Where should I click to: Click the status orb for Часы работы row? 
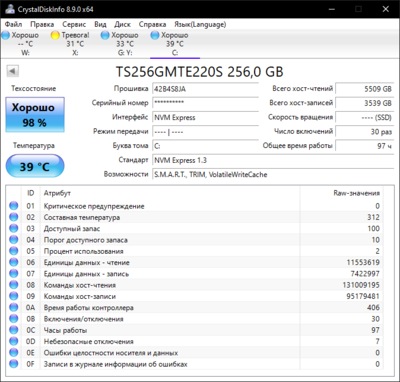tap(14, 330)
